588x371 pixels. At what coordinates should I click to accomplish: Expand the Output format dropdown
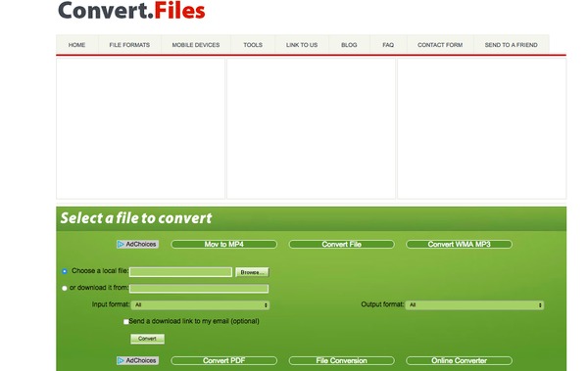(x=474, y=305)
